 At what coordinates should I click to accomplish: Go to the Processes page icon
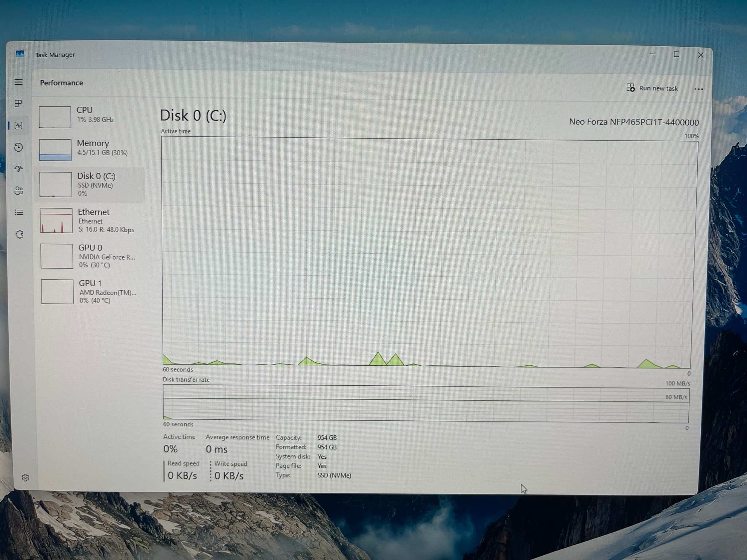click(18, 104)
